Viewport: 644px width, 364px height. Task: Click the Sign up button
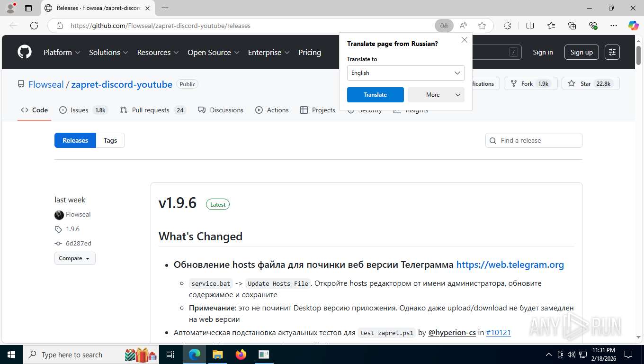click(x=581, y=52)
